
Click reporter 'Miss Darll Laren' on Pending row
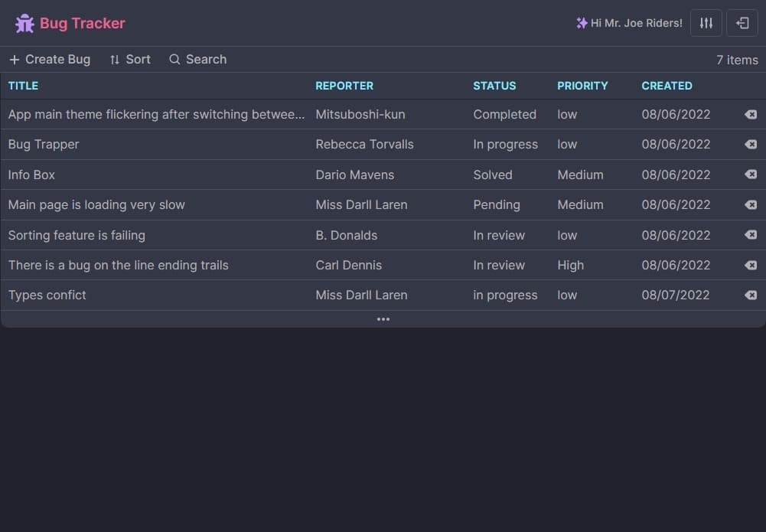[x=361, y=204]
